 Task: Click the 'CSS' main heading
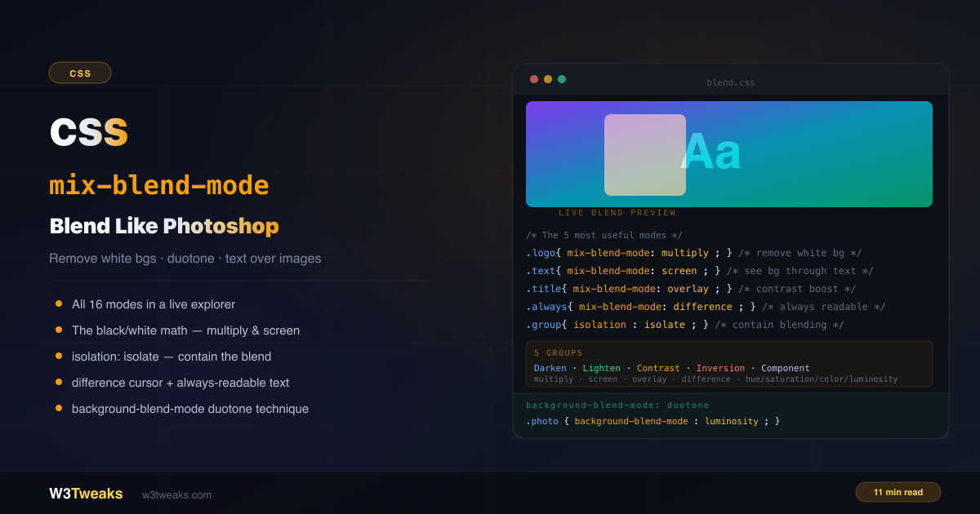point(89,132)
